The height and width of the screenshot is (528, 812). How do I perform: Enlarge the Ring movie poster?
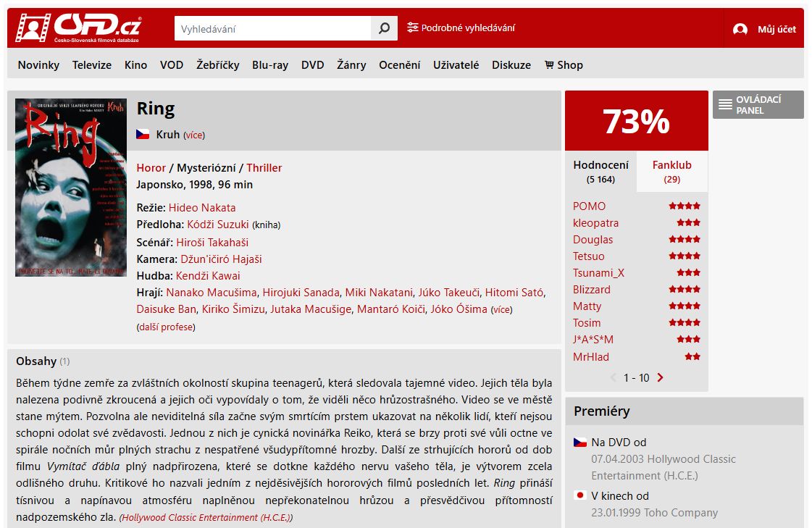coord(71,188)
